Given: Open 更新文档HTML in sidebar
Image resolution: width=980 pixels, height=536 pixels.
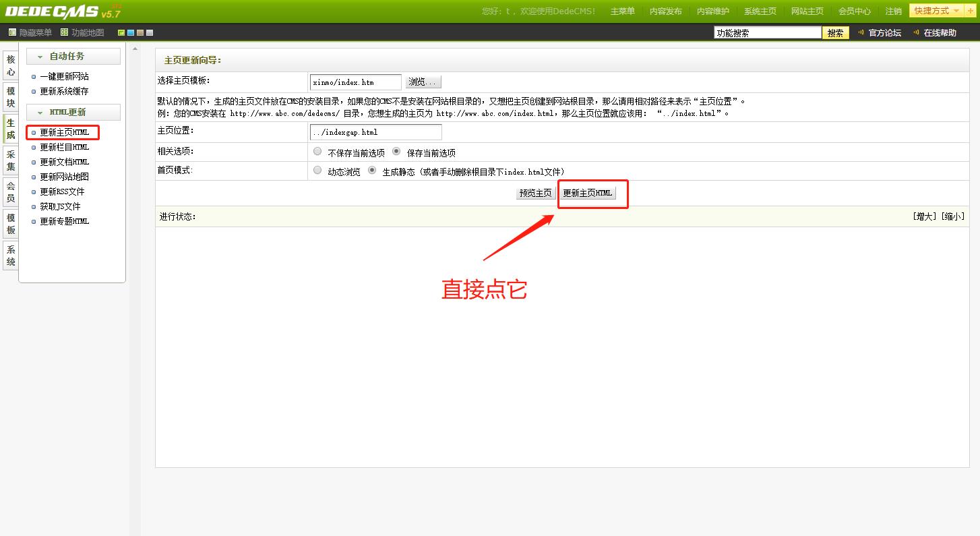Looking at the screenshot, I should coord(64,162).
